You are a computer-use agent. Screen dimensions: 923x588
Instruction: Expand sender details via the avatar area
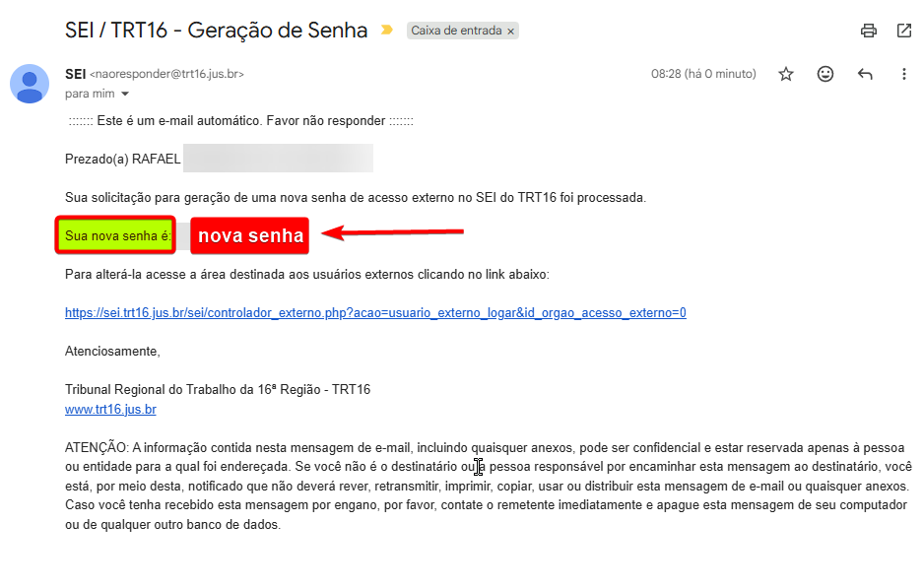(30, 85)
